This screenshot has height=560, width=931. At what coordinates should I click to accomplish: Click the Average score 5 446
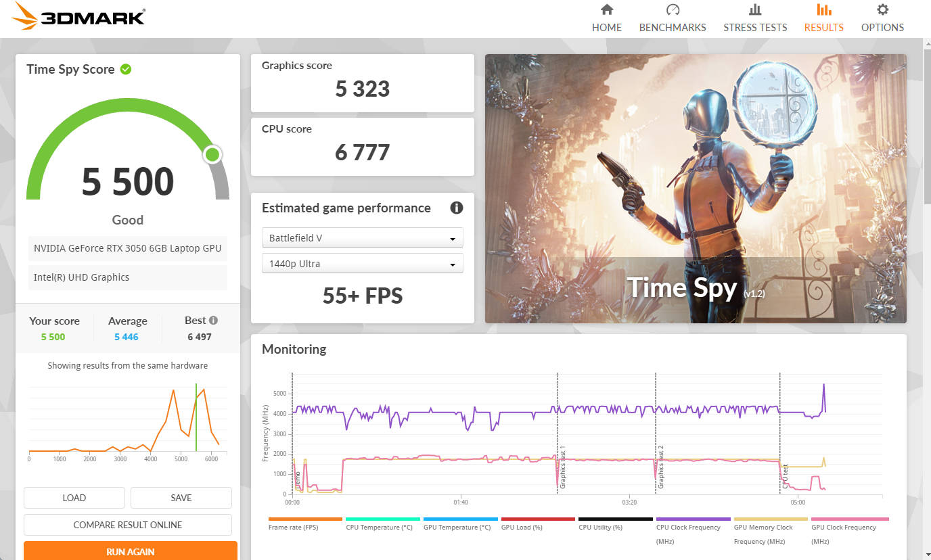[x=127, y=337]
